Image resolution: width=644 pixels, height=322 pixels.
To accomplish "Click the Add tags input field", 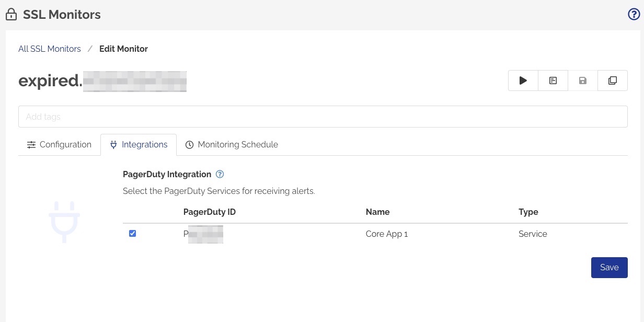I will click(x=323, y=116).
